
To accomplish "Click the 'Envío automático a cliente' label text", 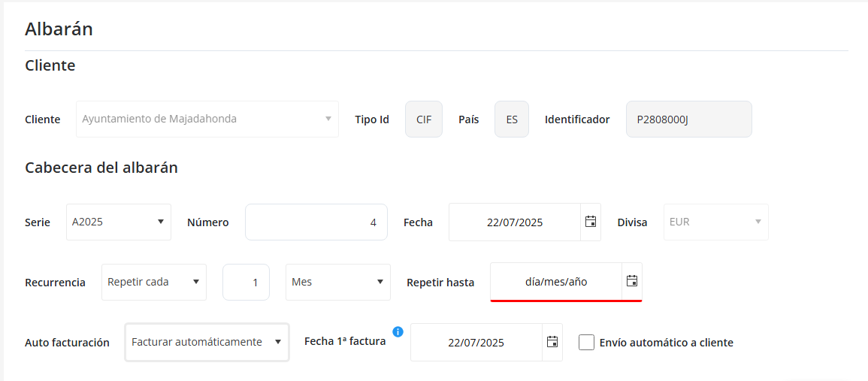I will [x=666, y=343].
